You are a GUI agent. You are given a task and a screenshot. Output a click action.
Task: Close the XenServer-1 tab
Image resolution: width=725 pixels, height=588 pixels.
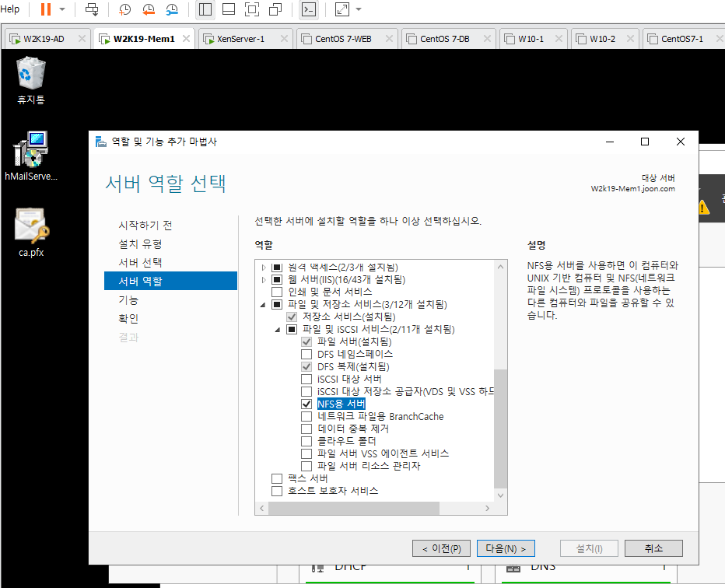(x=284, y=39)
